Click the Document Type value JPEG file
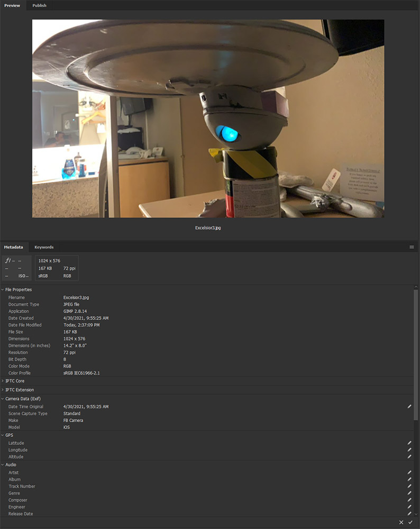 (x=71, y=304)
